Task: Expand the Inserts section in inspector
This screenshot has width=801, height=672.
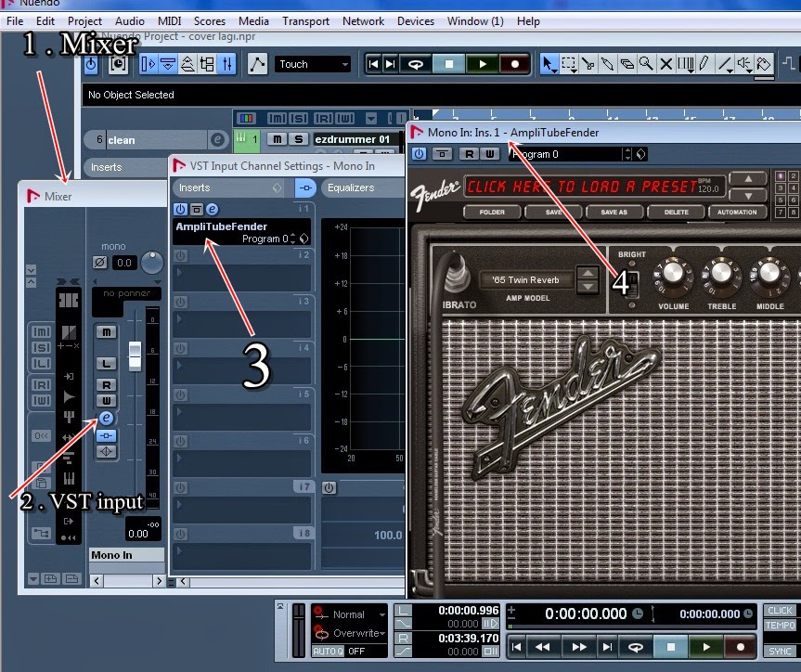Action: point(125,167)
